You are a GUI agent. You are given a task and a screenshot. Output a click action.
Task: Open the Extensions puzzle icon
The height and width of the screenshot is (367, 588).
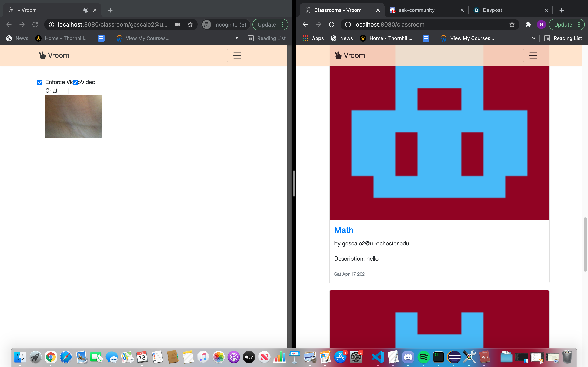pyautogui.click(x=528, y=24)
